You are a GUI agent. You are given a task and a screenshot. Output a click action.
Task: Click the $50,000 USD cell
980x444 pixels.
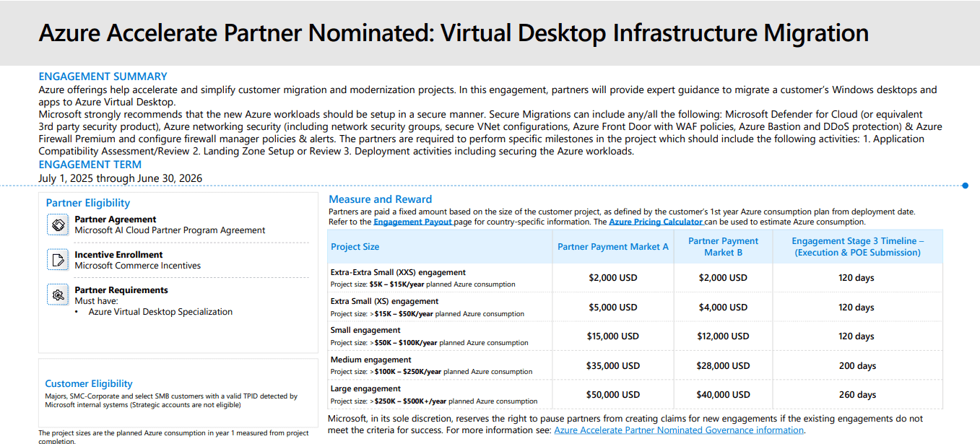pos(613,395)
